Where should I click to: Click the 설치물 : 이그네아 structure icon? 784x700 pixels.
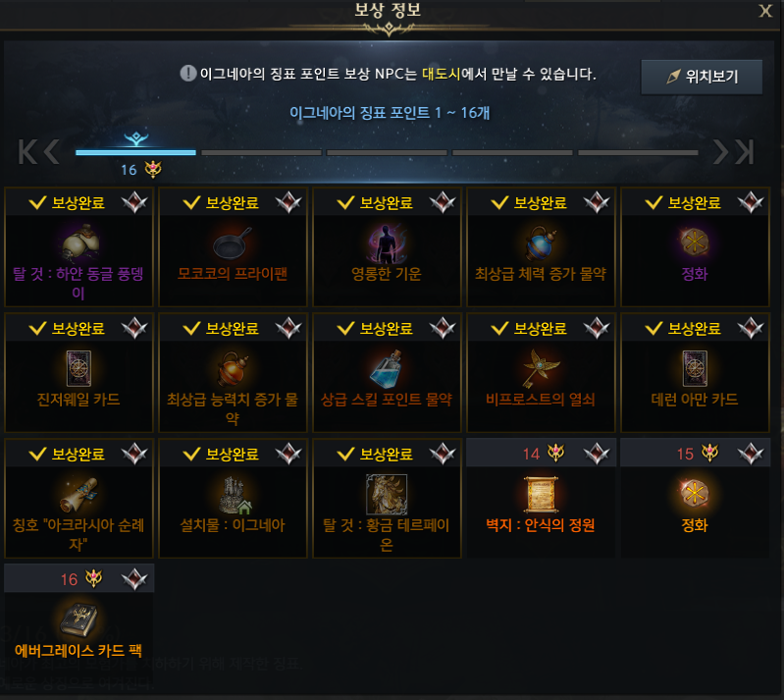(233, 495)
